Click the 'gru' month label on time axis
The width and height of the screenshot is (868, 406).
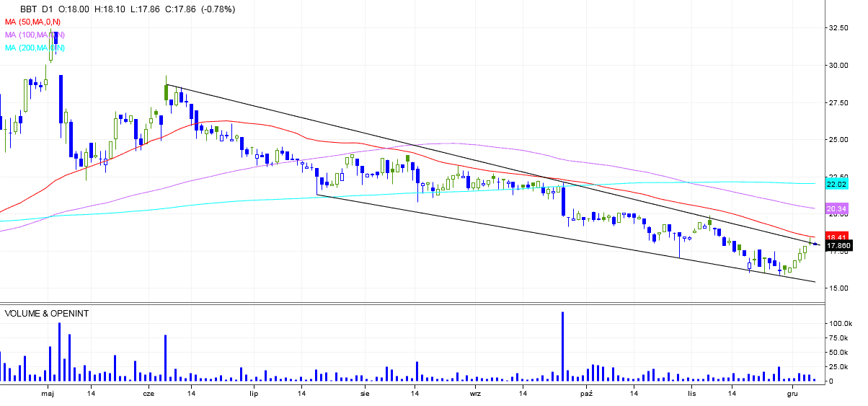[792, 394]
